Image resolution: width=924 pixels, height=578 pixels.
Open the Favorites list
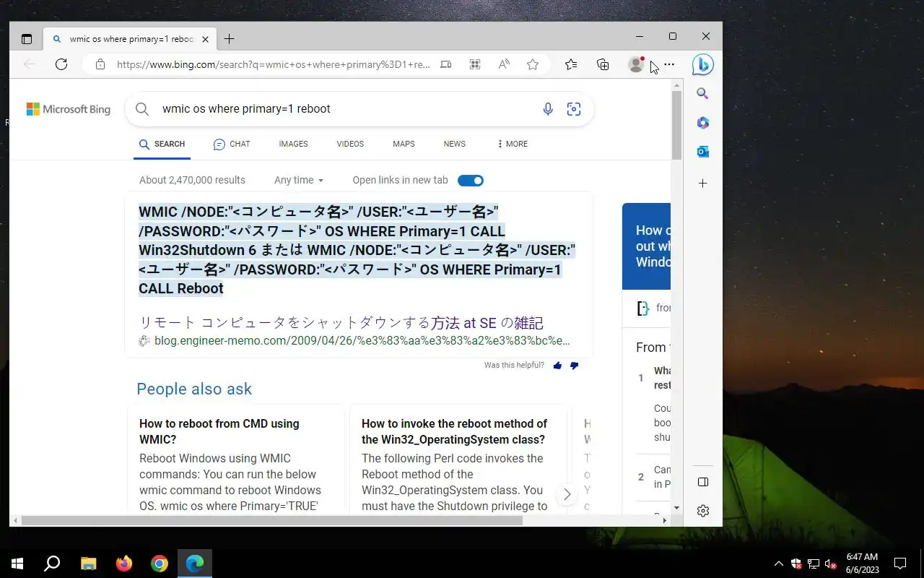point(571,64)
